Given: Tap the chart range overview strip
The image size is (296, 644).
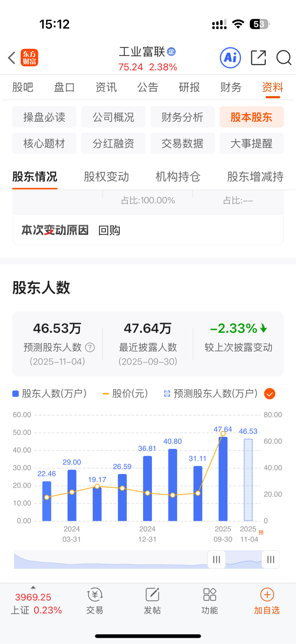Looking at the screenshot, I should coord(146,560).
